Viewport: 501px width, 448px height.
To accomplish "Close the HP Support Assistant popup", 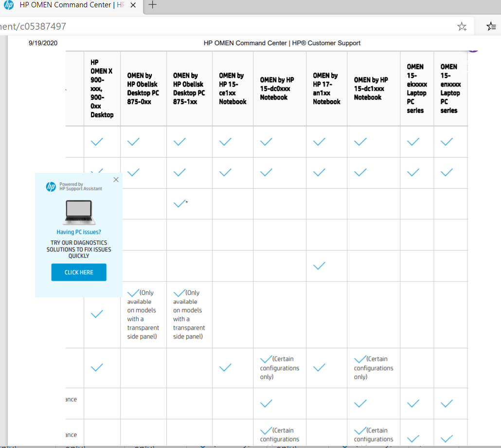I will tap(116, 179).
